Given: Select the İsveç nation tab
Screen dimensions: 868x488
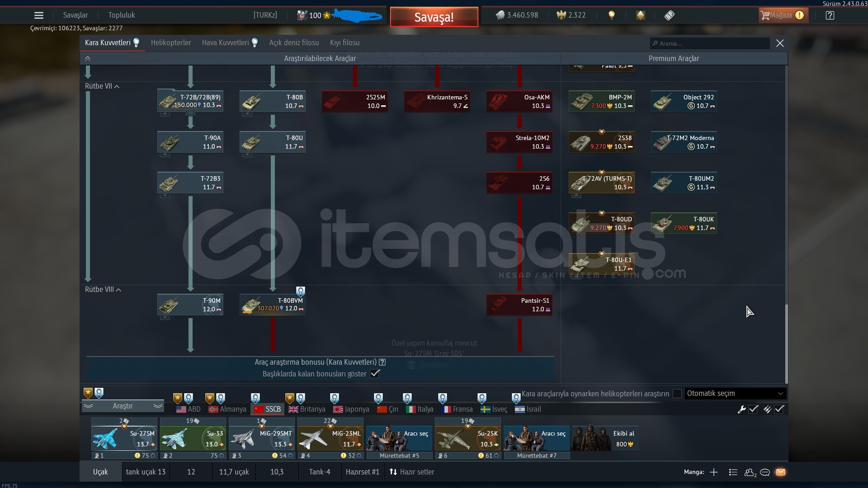Looking at the screenshot, I should 494,409.
